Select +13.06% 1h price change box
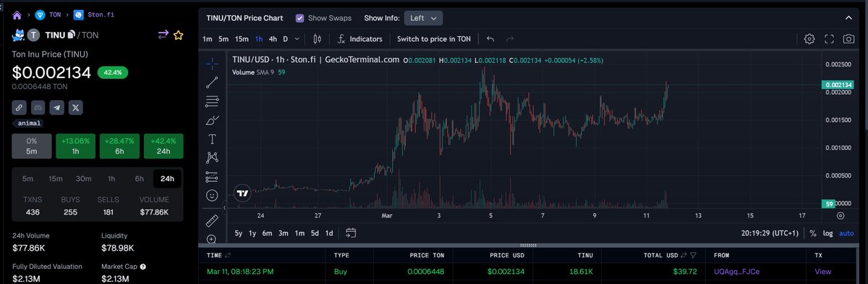The image size is (868, 284). tap(75, 146)
